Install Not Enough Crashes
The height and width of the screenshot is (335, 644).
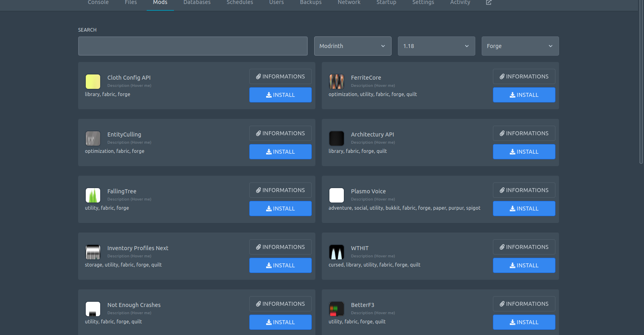[281, 322]
